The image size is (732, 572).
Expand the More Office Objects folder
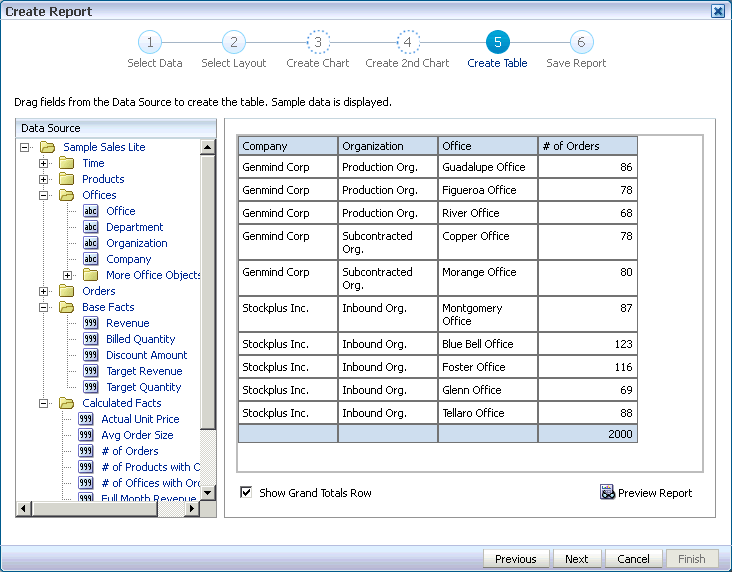click(68, 275)
